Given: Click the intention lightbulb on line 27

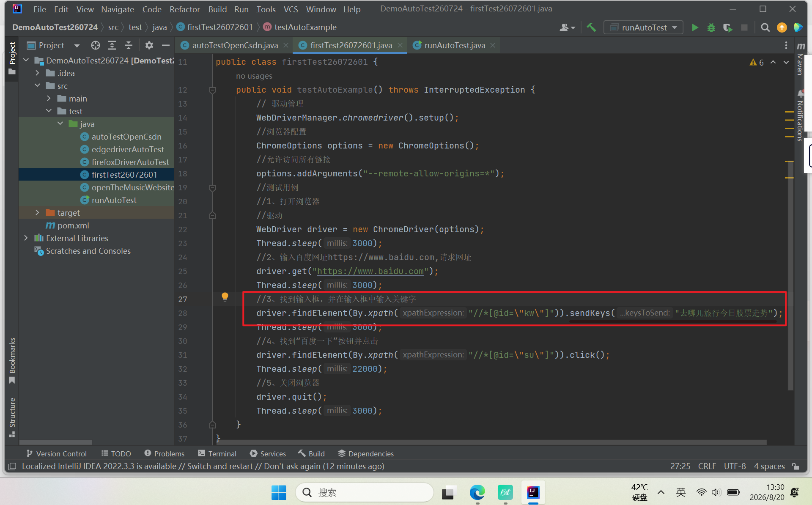Looking at the screenshot, I should tap(225, 297).
